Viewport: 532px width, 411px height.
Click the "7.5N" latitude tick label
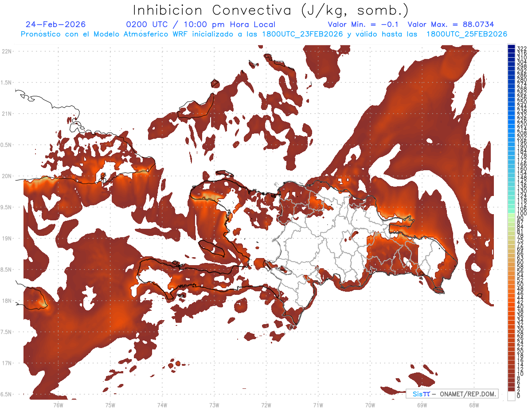point(7,333)
